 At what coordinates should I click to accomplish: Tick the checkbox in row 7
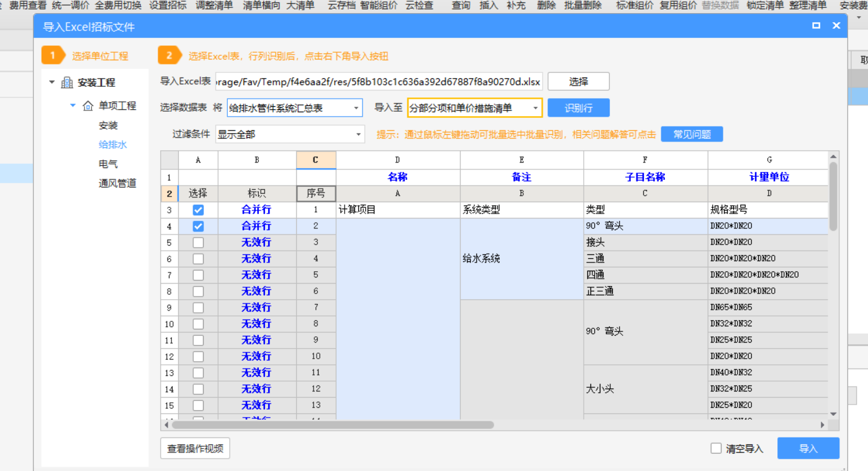[198, 275]
